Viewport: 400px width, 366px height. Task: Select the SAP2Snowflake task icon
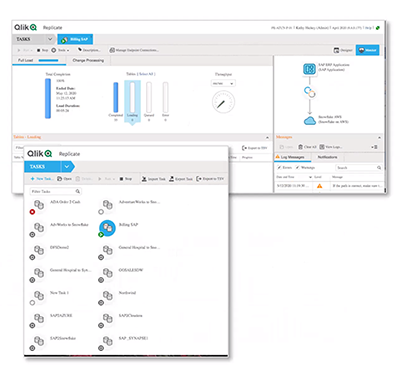pos(39,341)
